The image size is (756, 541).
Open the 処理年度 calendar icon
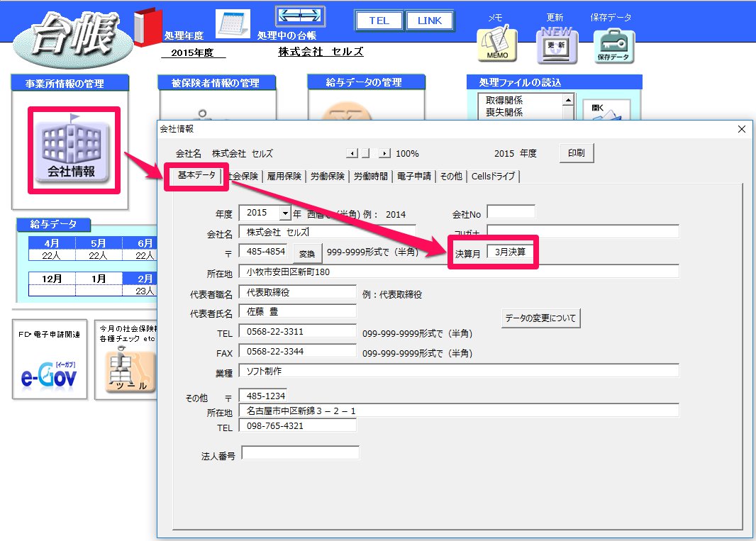[233, 23]
